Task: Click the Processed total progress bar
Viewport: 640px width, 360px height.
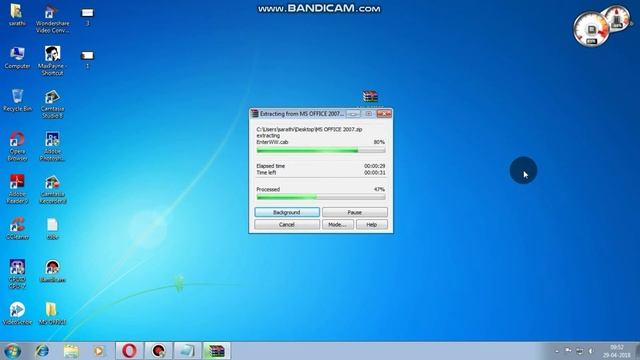Action: (x=321, y=197)
